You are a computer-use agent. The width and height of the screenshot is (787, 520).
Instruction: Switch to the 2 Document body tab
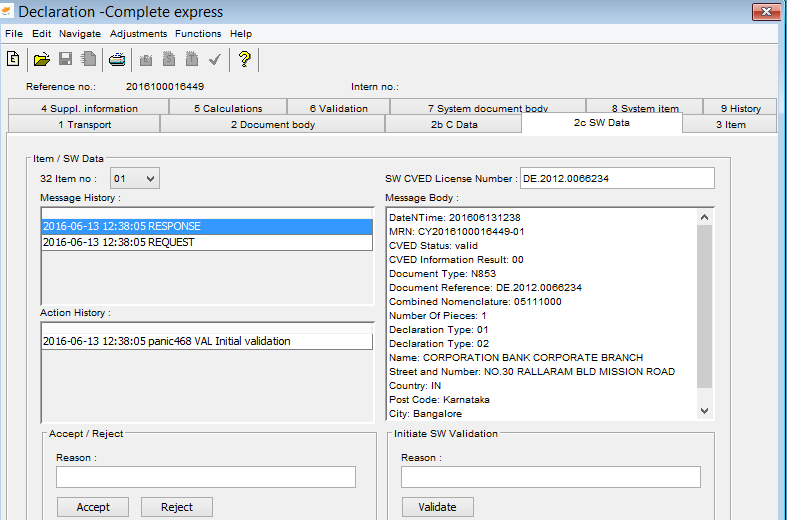tap(273, 124)
